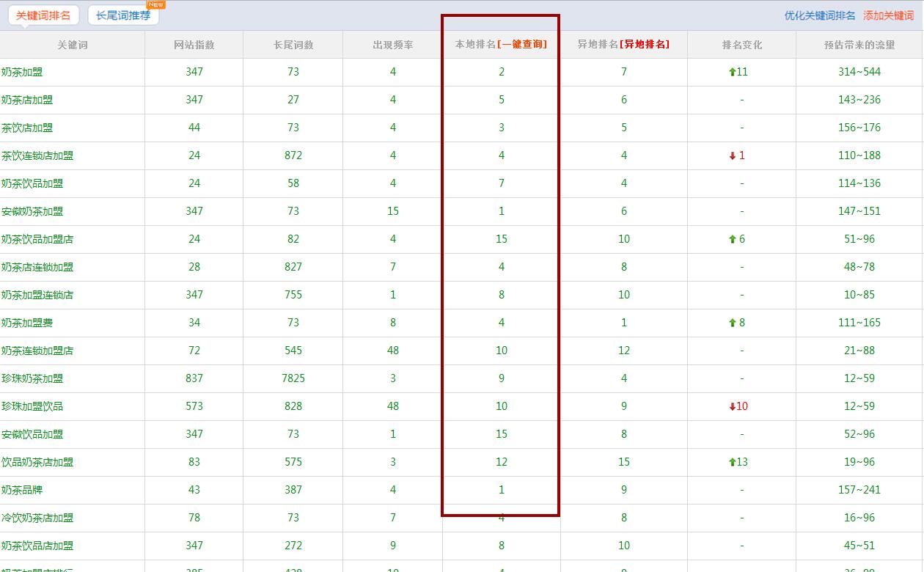Open keyword 珍珠奶茶加盟
Viewport: 924px width, 572px height.
32,378
